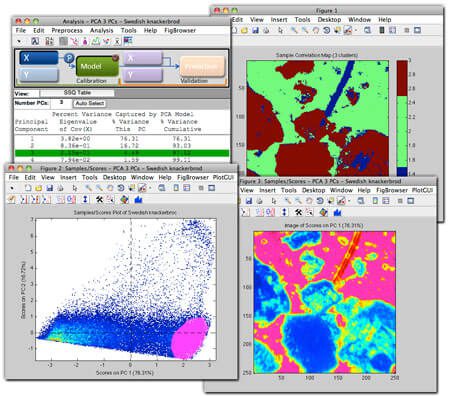Screen dimensions: 450x396
Task: Open the brush tool dropdown arrow in Figure 1
Action: click(x=356, y=31)
